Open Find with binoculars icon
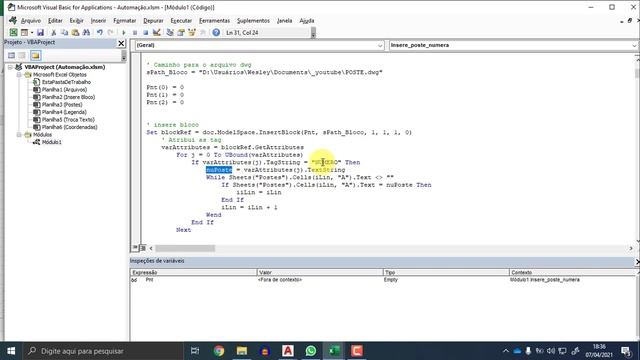 86,32
